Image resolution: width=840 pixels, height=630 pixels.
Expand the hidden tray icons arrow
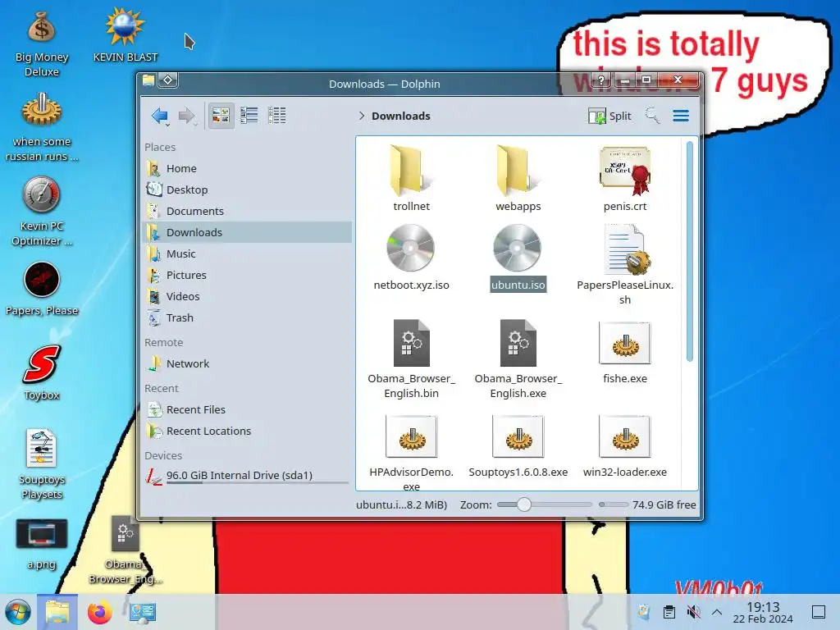pyautogui.click(x=717, y=612)
